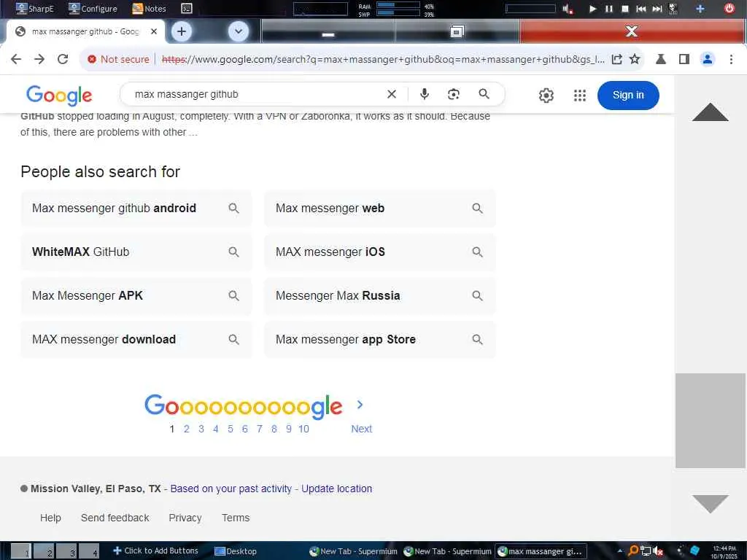Search 'WhiteMAX GitHub' suggestion
747x560 pixels.
coord(136,252)
